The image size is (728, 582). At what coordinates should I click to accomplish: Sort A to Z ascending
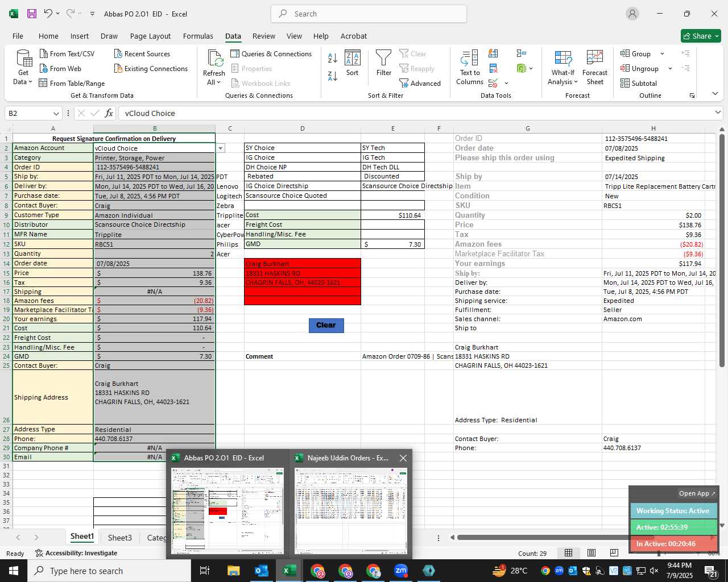click(333, 58)
